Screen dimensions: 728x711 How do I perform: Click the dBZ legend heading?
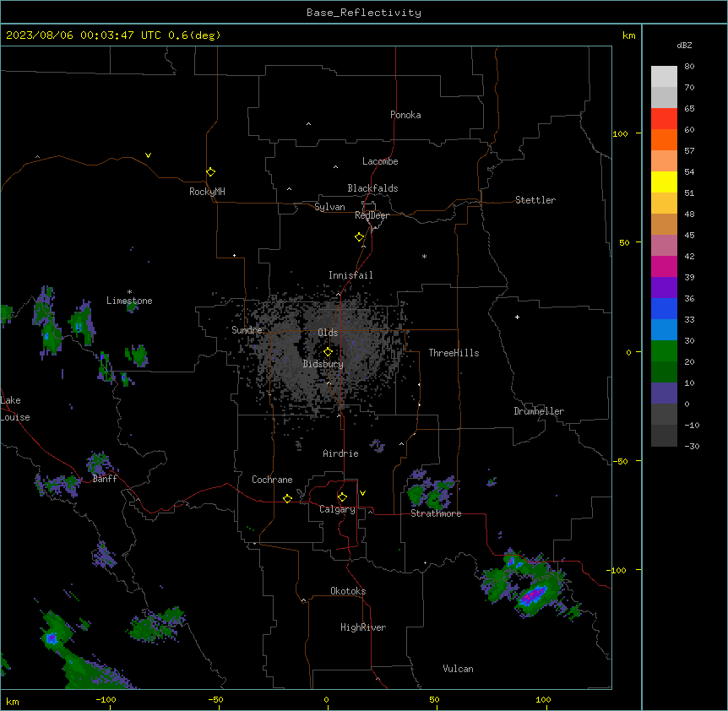[x=684, y=45]
